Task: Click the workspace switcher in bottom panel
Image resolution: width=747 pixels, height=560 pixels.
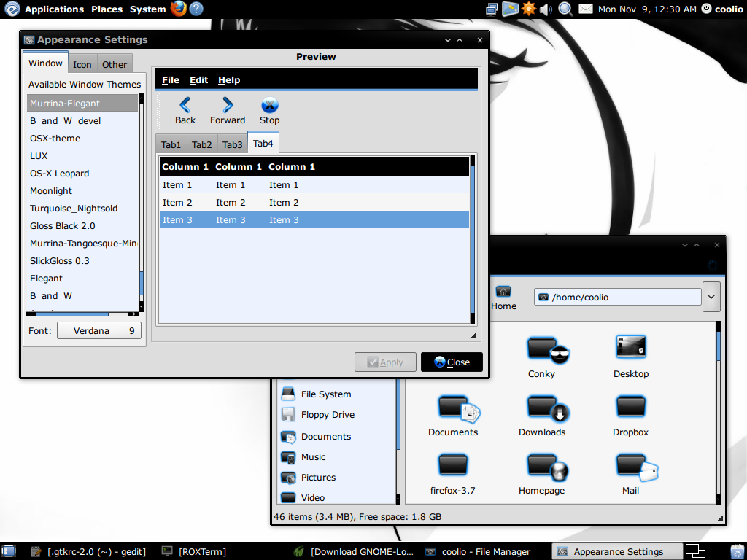Action: point(695,551)
